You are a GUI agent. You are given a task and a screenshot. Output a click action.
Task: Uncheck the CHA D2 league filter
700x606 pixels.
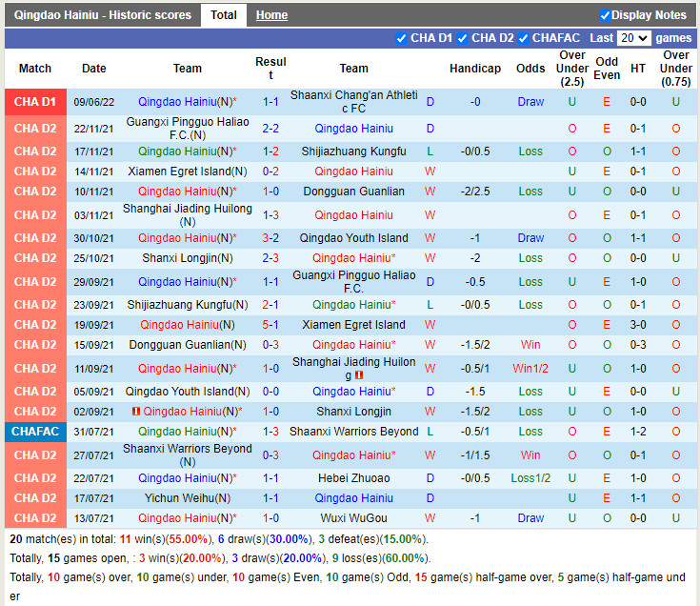463,38
